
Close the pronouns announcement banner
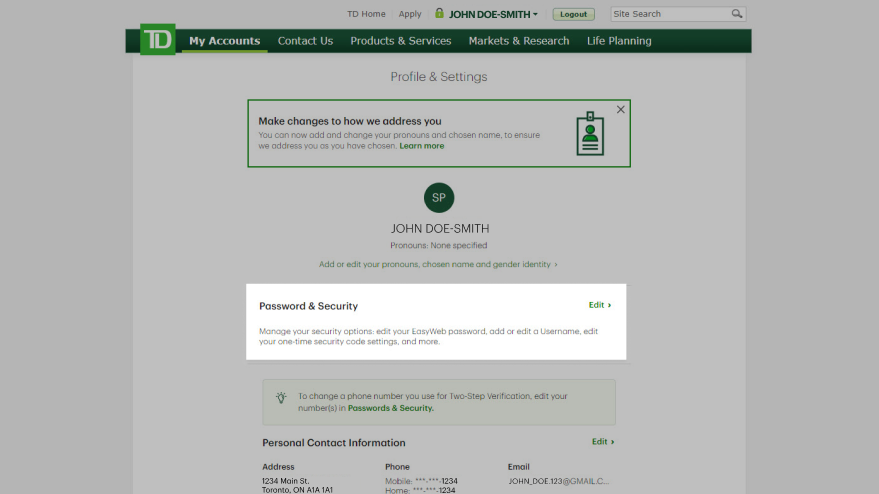coord(621,109)
